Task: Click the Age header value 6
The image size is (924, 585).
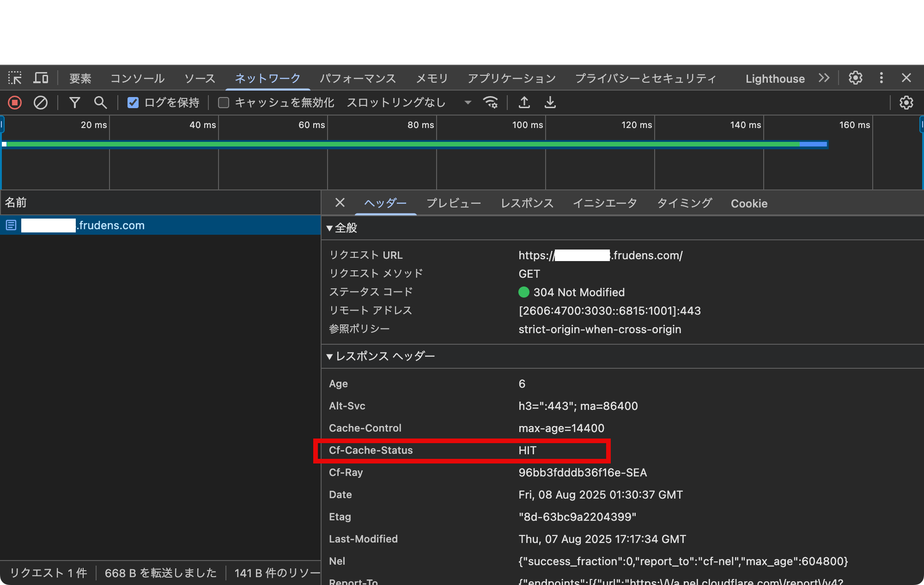Action: (522, 384)
